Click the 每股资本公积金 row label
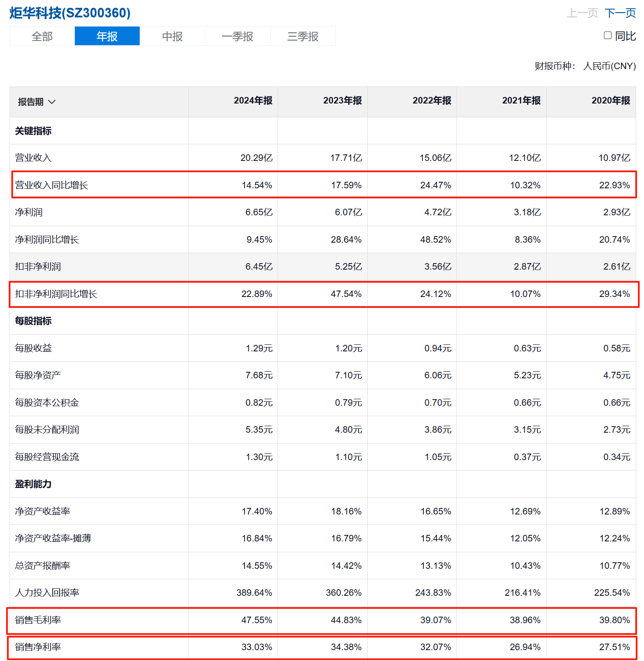644x661 pixels. click(x=47, y=403)
